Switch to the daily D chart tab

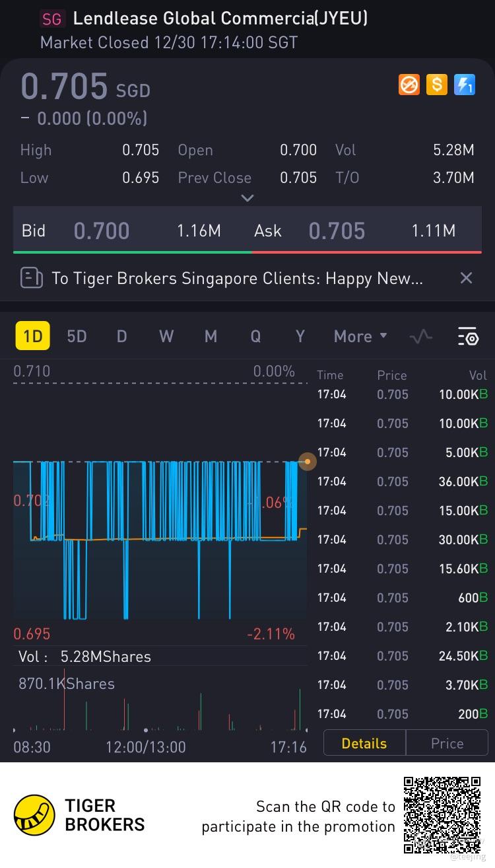pyautogui.click(x=121, y=336)
